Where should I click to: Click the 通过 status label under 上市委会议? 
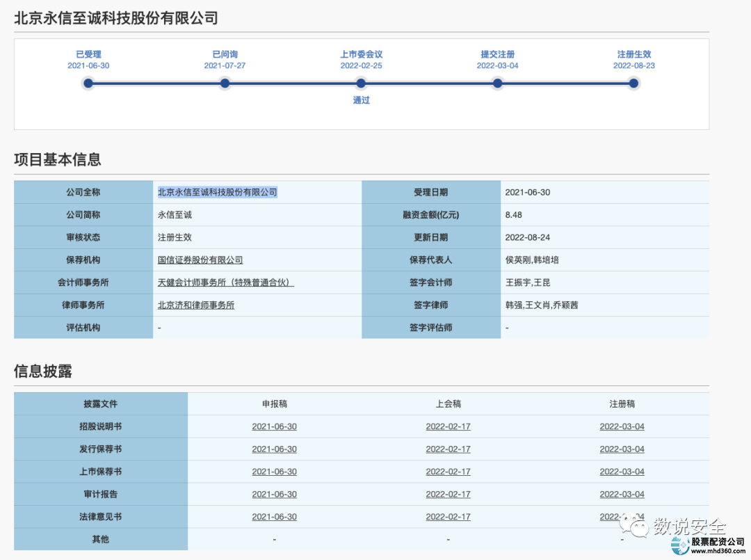click(x=361, y=100)
